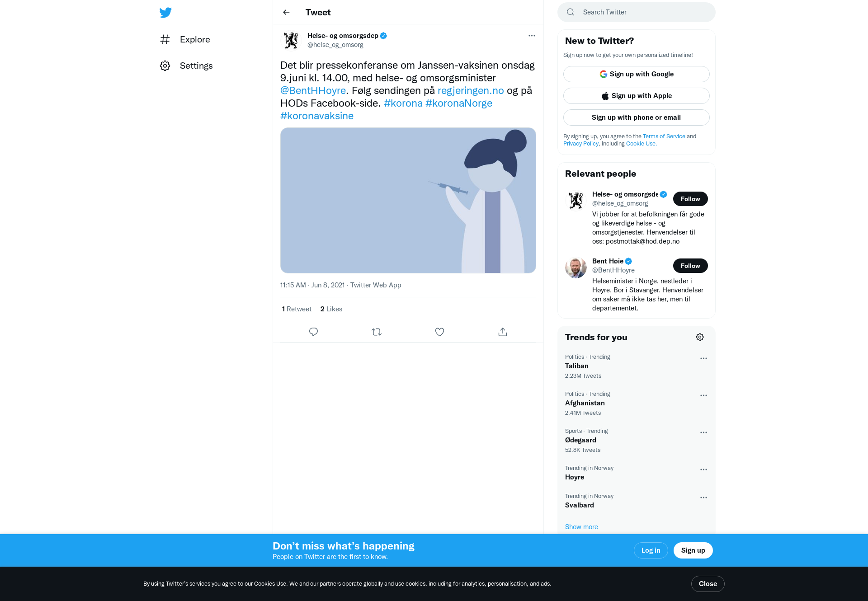Image resolution: width=868 pixels, height=601 pixels.
Task: Open the regjeringen.no link
Action: tap(471, 90)
